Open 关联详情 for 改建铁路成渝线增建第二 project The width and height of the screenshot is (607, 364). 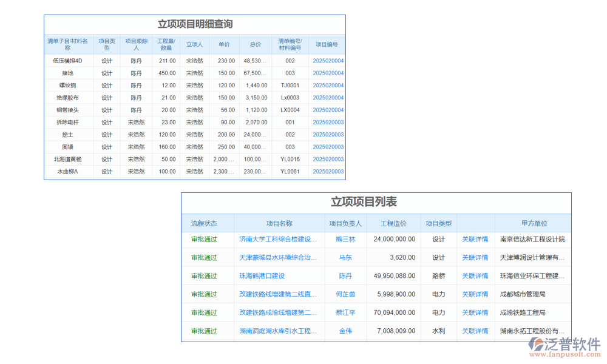(x=475, y=312)
